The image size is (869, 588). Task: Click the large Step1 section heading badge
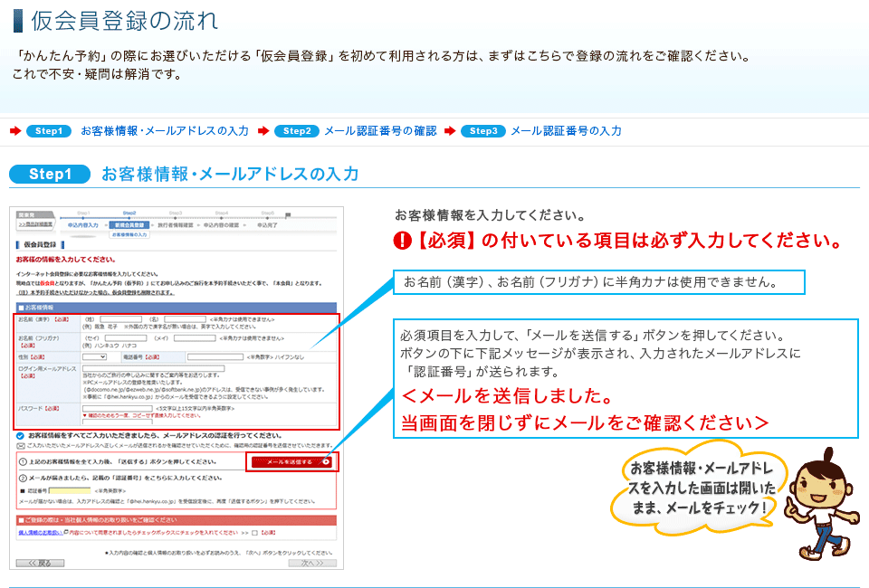pyautogui.click(x=50, y=175)
